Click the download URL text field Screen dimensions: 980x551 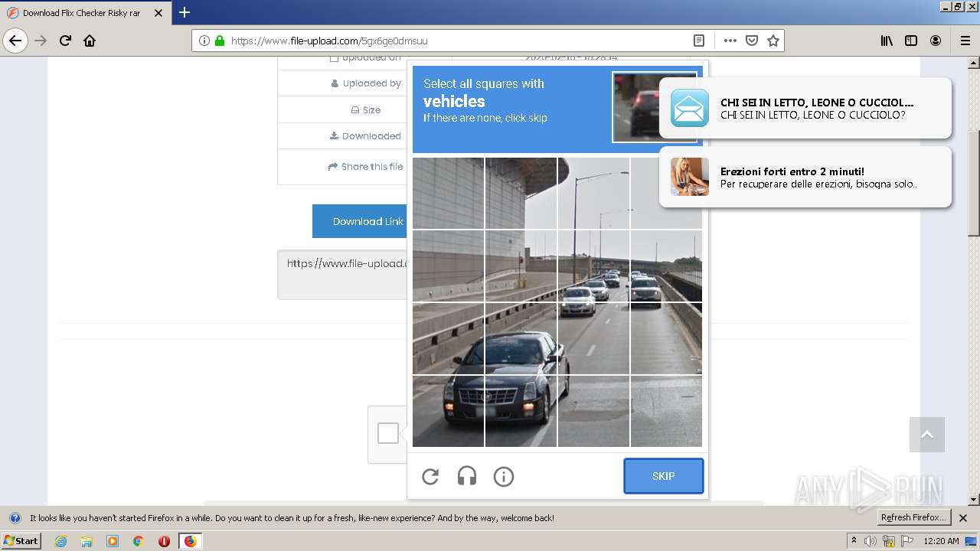342,274
